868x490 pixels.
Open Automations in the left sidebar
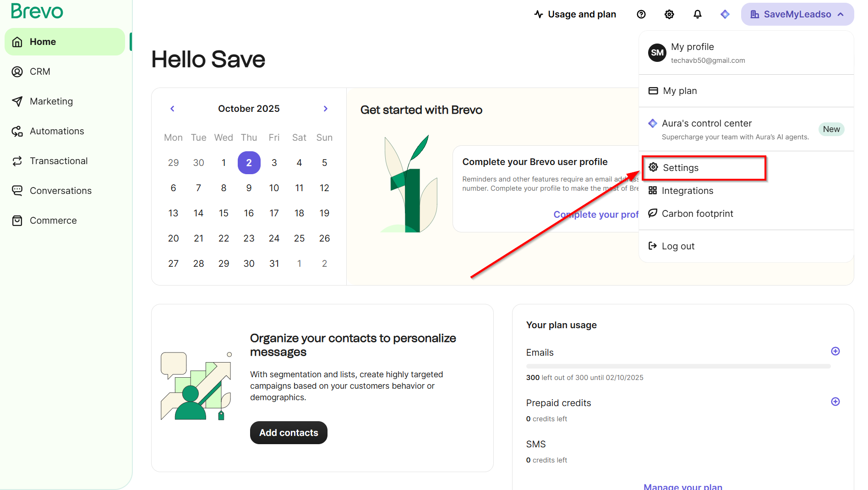(57, 131)
